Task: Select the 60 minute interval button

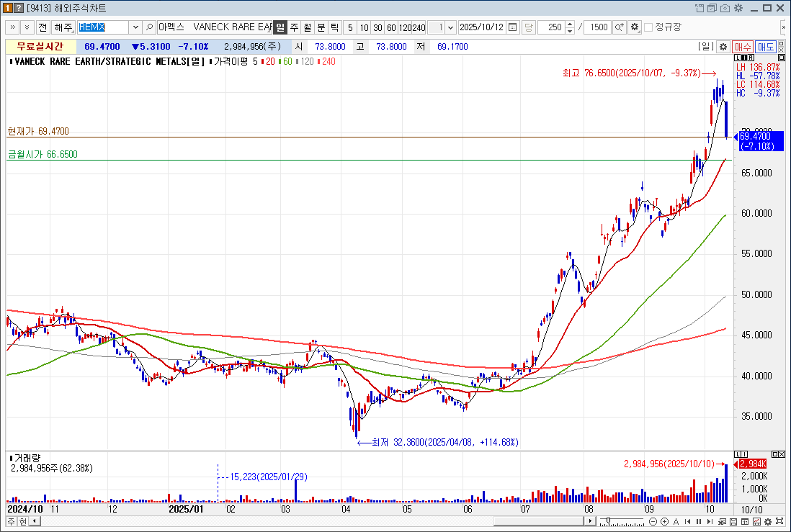Action: pos(391,28)
